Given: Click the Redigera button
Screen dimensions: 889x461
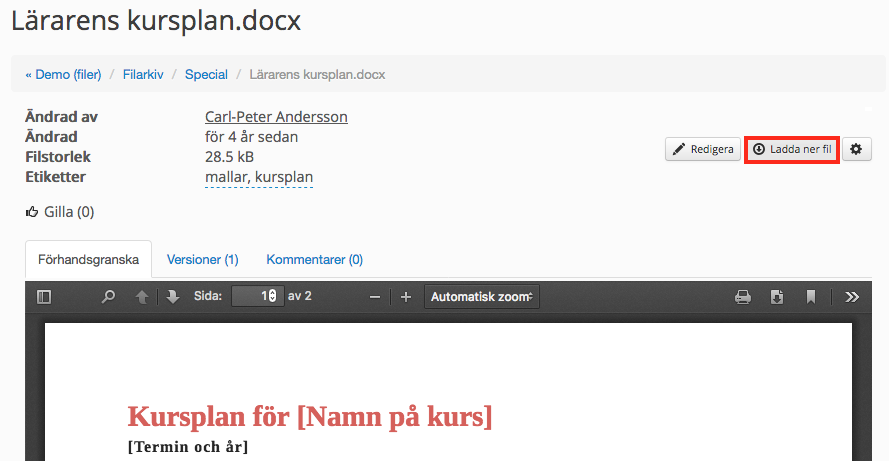Looking at the screenshot, I should tap(703, 149).
